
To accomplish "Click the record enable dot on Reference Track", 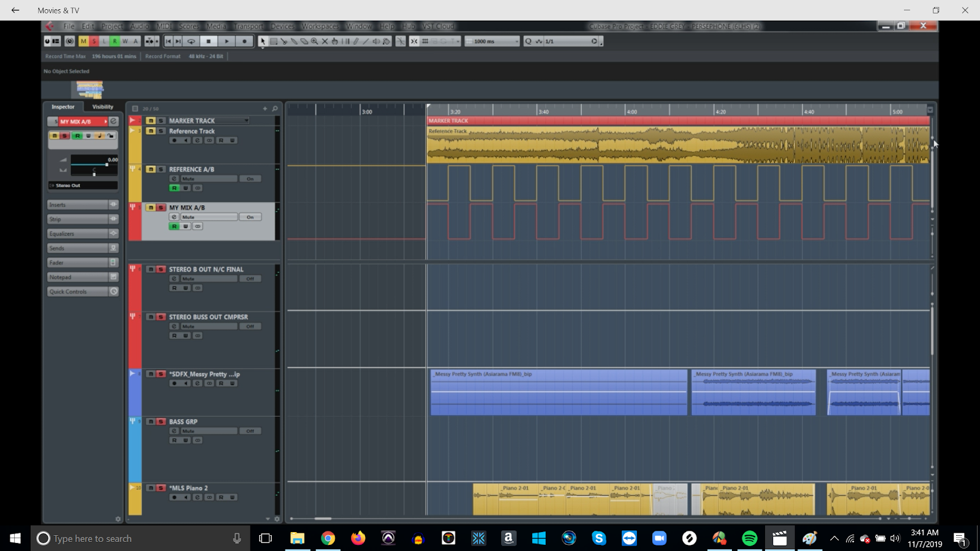I will (x=174, y=140).
